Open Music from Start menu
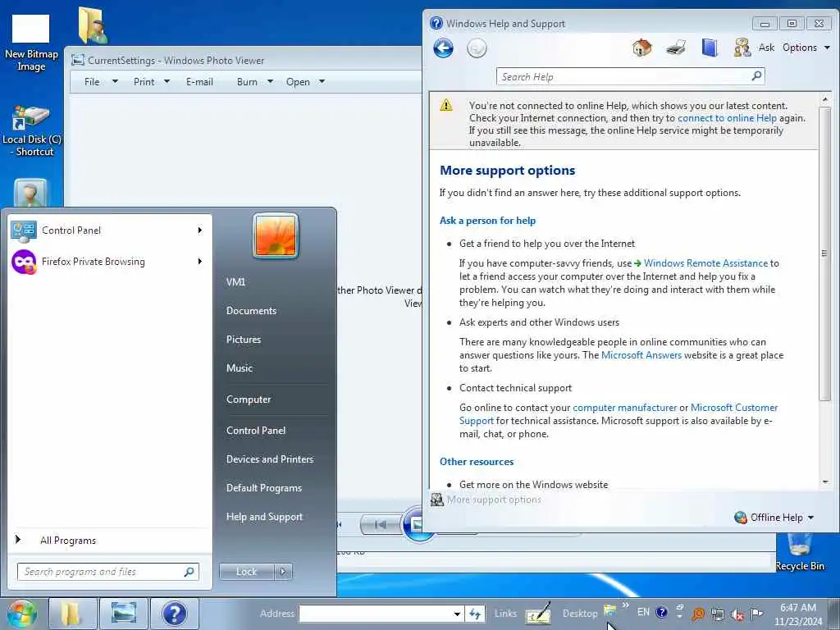 (240, 368)
